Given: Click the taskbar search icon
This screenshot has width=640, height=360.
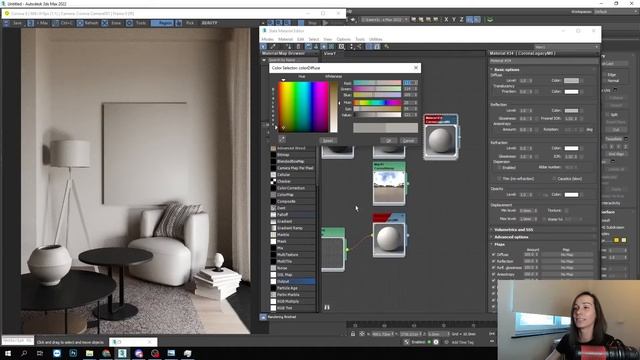Looking at the screenshot, I should coord(24,353).
